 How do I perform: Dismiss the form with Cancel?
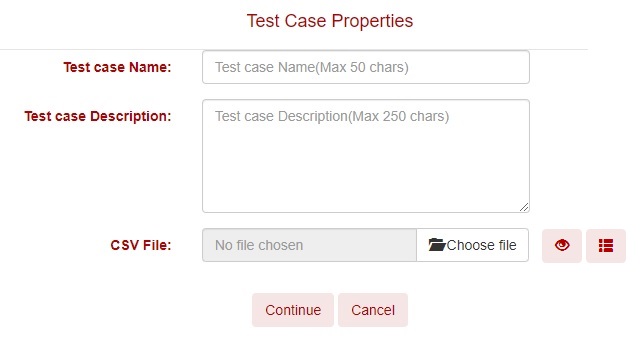point(373,310)
